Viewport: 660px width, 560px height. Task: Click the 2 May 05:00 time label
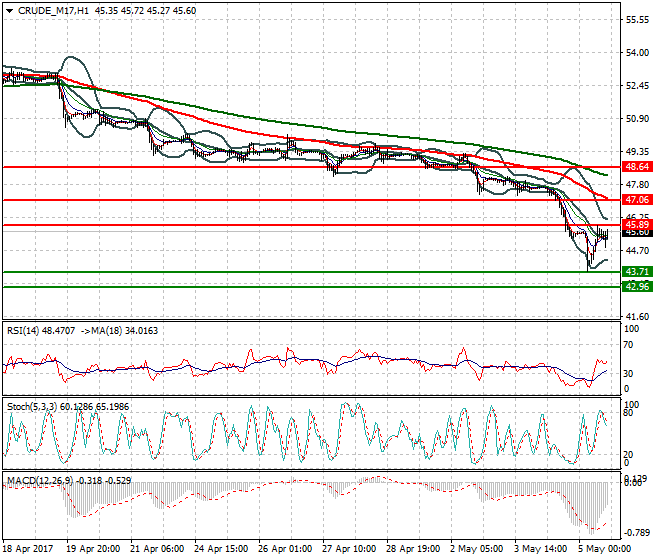pos(476,549)
